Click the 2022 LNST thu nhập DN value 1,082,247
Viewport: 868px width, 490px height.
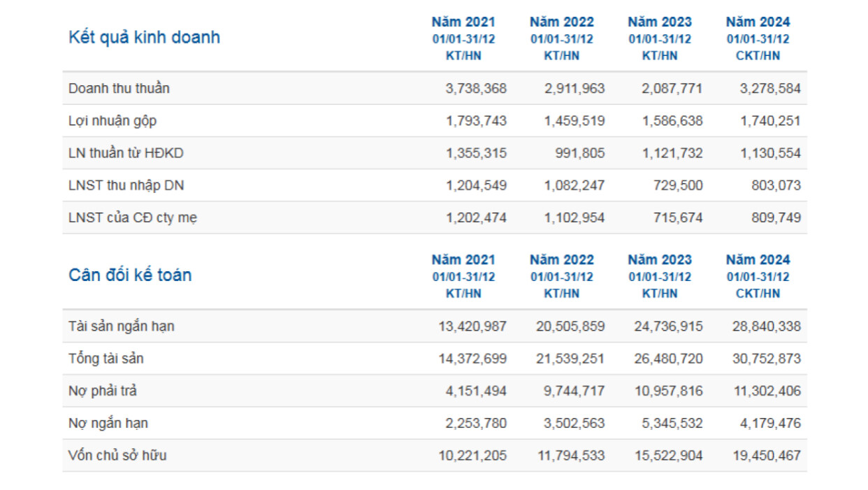(574, 185)
